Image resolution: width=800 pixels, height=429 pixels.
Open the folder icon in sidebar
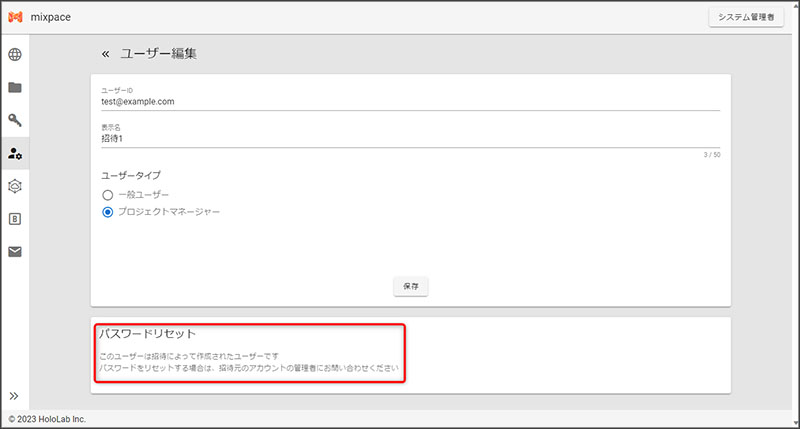coord(15,87)
